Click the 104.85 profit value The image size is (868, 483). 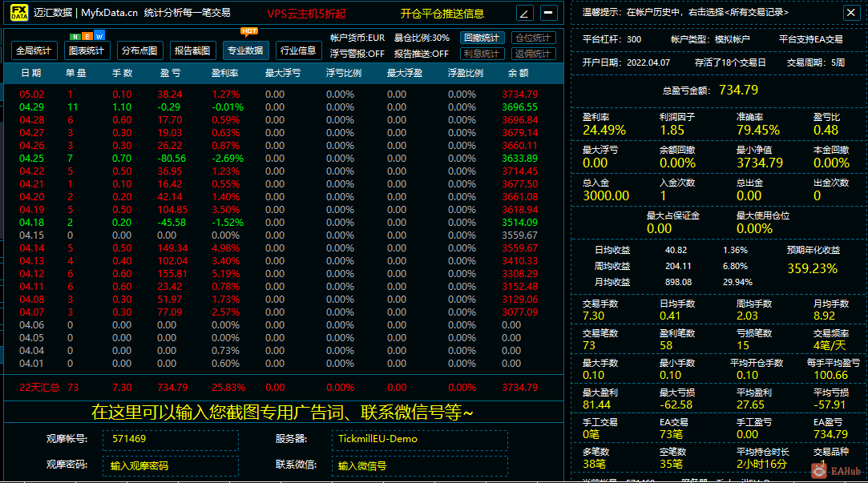(x=172, y=210)
